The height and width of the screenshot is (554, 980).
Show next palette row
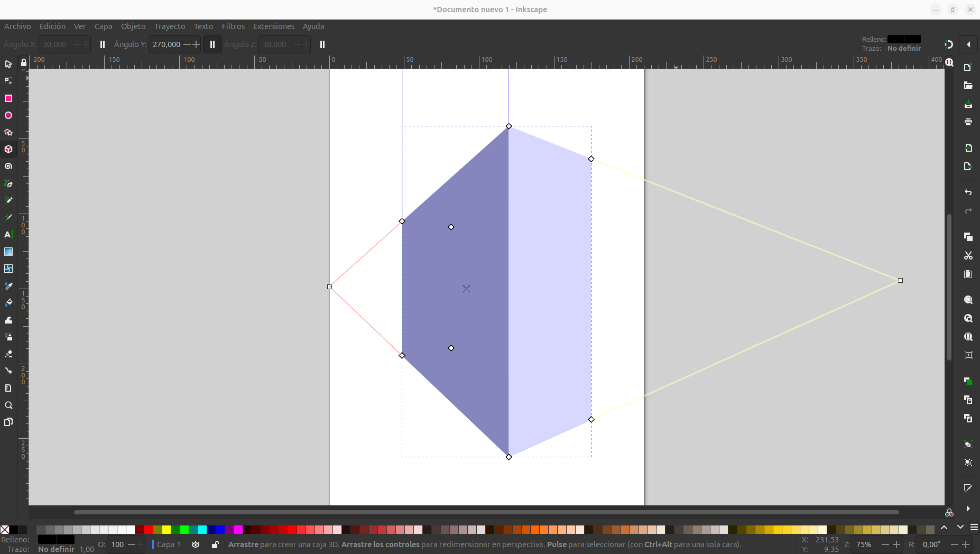click(x=960, y=528)
